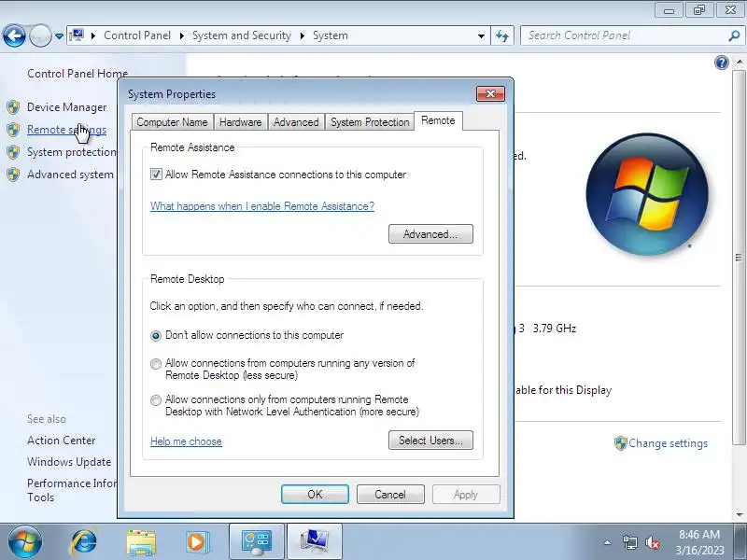The image size is (747, 560).
Task: Open the address bar history dropdown
Action: point(481,35)
